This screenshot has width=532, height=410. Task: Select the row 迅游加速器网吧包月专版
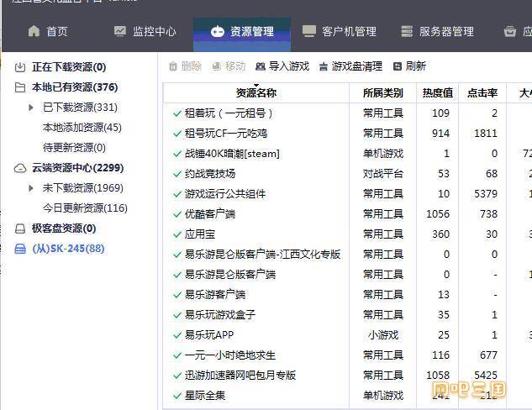coord(240,376)
